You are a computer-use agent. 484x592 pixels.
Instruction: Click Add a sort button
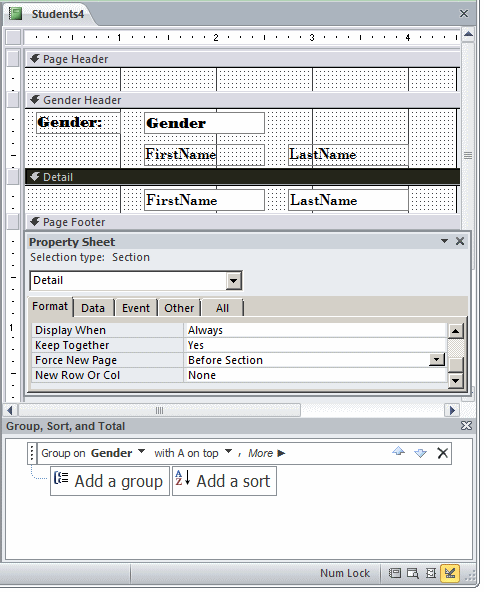224,481
